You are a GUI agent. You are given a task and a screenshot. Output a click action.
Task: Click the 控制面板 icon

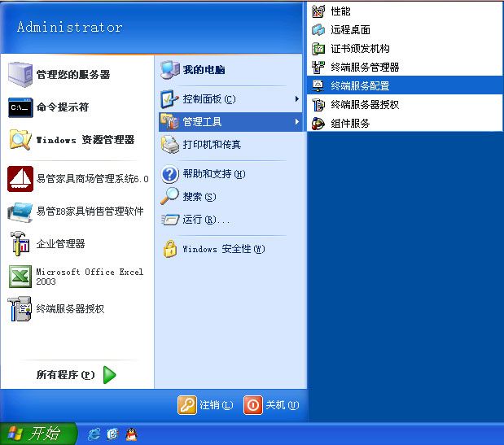(169, 99)
